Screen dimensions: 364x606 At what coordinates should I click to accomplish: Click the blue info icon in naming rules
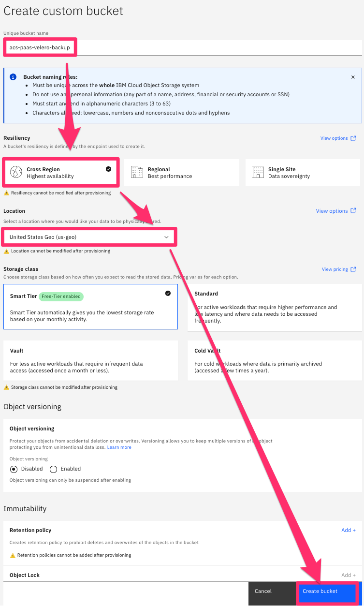click(13, 77)
